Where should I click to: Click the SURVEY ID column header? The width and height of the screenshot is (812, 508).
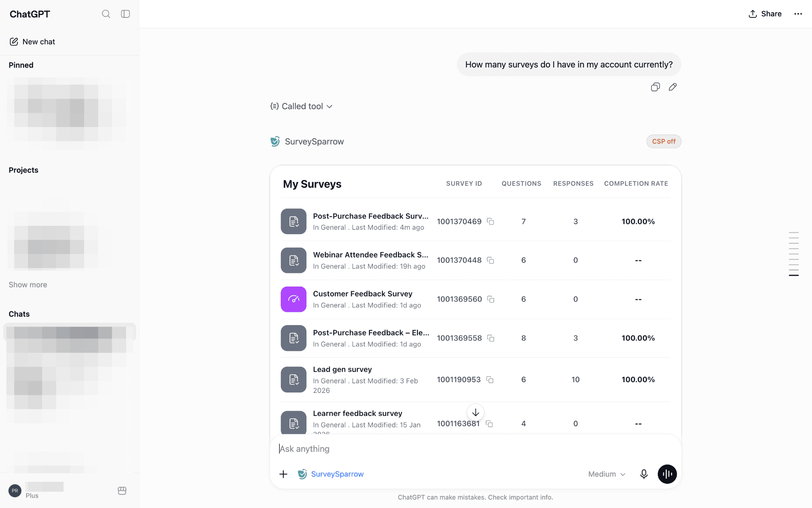pyautogui.click(x=464, y=183)
